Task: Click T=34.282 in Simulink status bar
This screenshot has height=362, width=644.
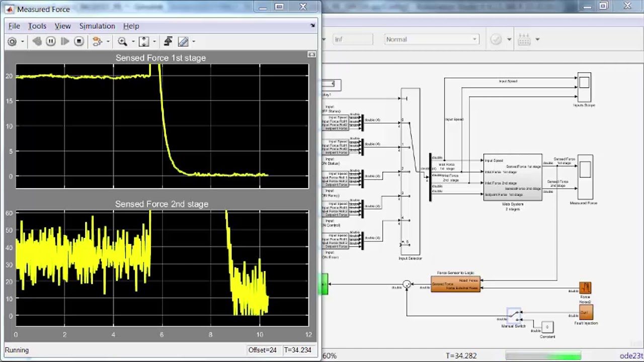Action: (x=461, y=356)
